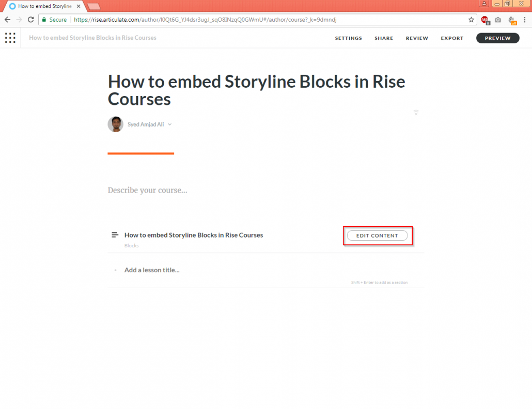This screenshot has width=532, height=409.
Task: Click the Secure padlock icon
Action: (x=44, y=19)
